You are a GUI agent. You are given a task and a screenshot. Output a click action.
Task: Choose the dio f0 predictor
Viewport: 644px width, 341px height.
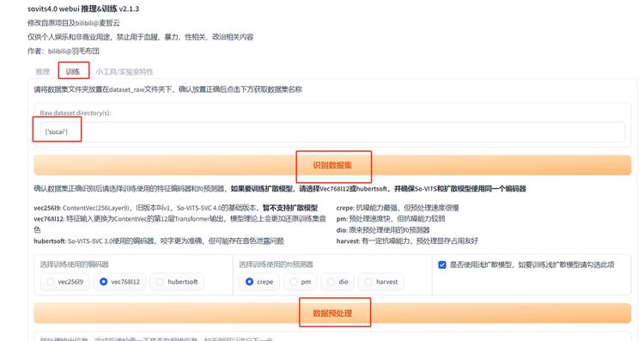[337, 282]
